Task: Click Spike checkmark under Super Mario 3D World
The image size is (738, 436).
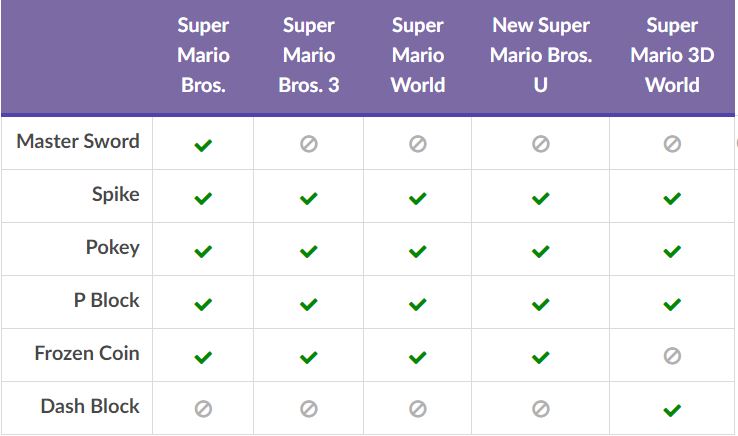Action: pos(672,198)
